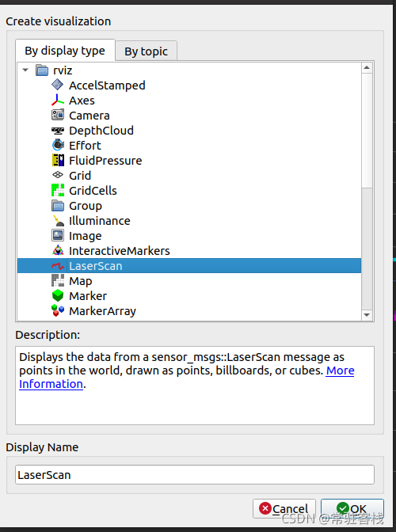Click the green GridCells icon
This screenshot has height=532, width=396.
tap(57, 190)
